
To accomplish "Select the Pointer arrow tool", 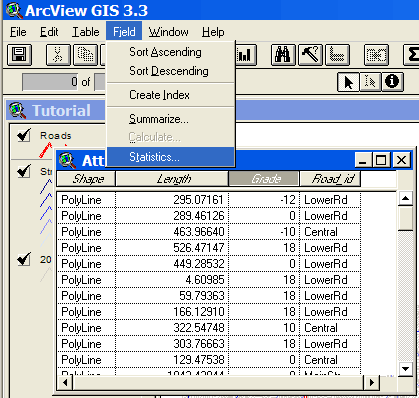I will [x=348, y=82].
